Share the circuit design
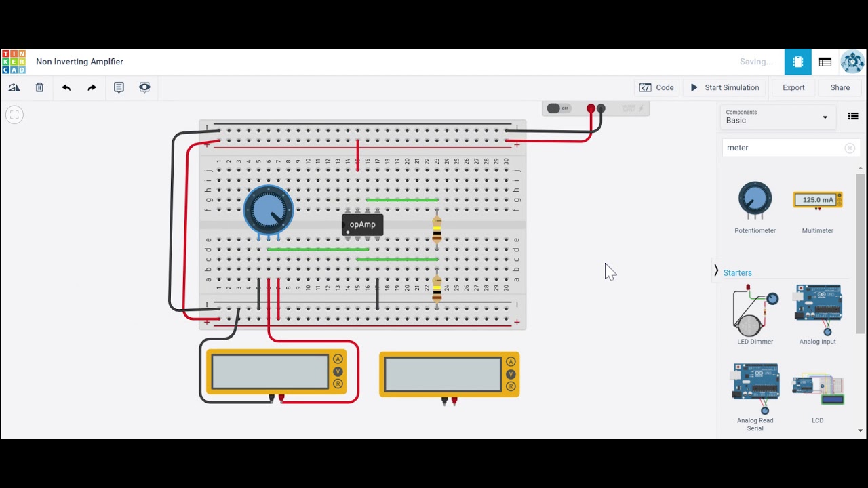 pyautogui.click(x=840, y=87)
